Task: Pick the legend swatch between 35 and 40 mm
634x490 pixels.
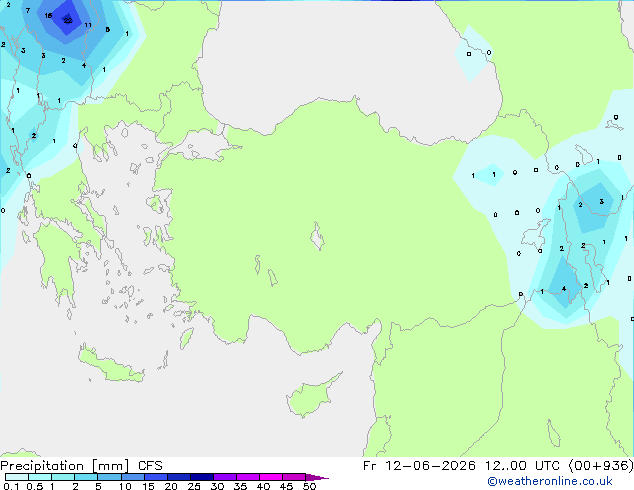Action: (248, 477)
